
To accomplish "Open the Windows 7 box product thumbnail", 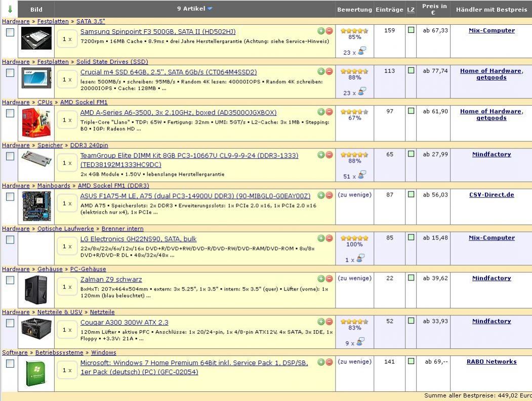I will coord(35,373).
